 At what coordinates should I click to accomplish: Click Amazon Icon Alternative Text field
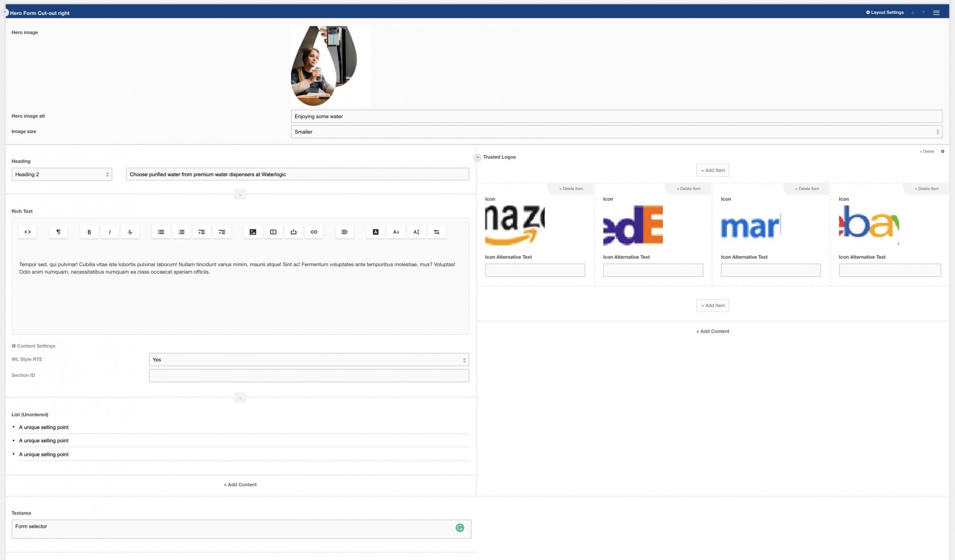tap(535, 270)
